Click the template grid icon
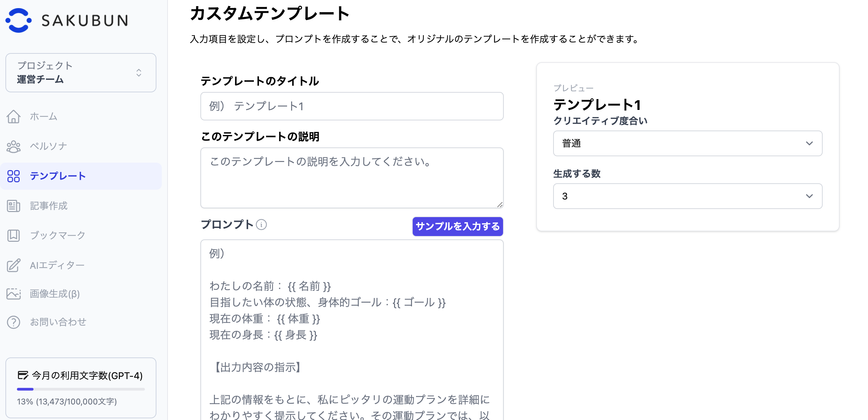This screenshot has height=420, width=868. 14,176
